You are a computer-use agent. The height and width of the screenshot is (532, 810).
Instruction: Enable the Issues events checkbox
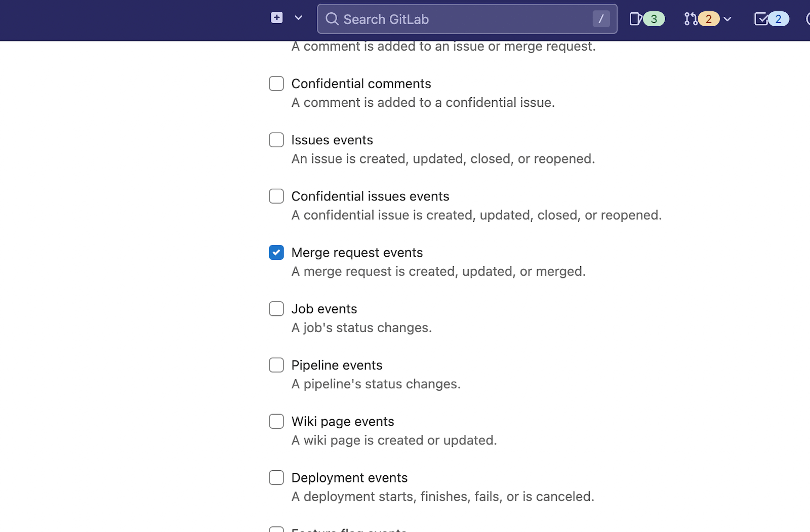coord(276,140)
